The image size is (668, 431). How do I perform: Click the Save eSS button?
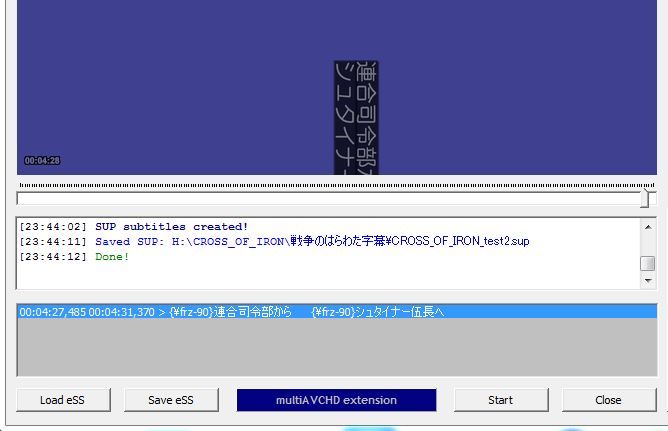coord(171,400)
